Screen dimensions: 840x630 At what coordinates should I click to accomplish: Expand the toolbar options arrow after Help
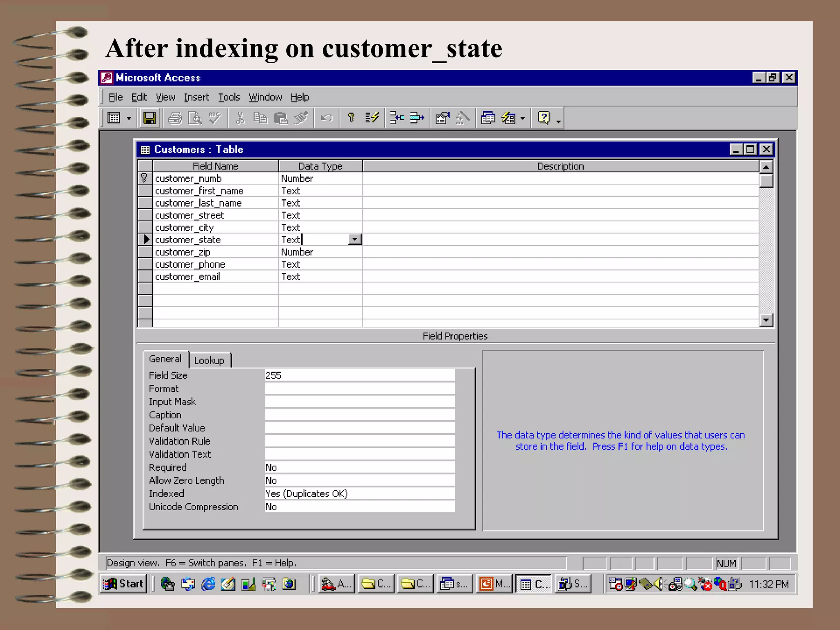[x=558, y=121]
